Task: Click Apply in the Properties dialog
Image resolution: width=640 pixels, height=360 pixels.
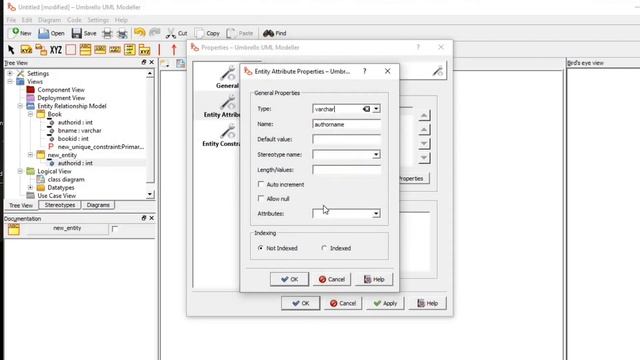Action: coord(385,303)
